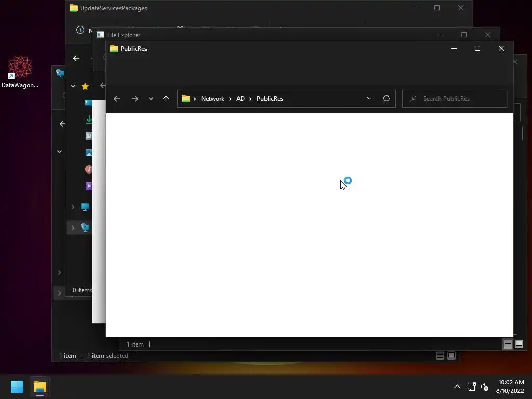Switch to large icons view in PublicRes status bar
This screenshot has width=532, height=399.
point(519,344)
